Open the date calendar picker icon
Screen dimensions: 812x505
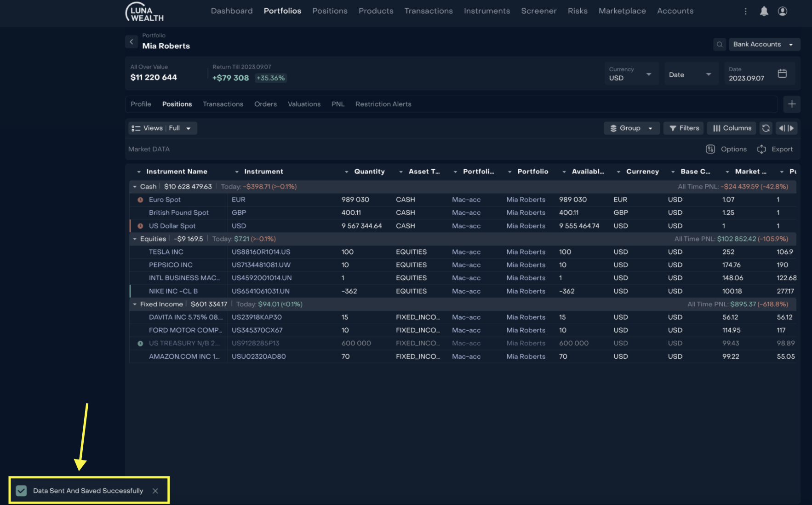782,74
